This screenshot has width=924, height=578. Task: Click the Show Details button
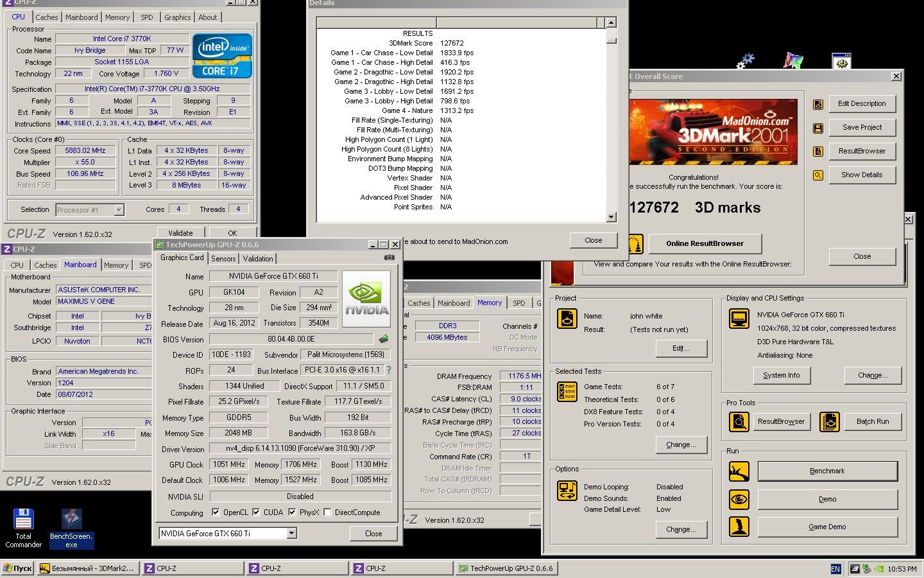click(x=862, y=175)
